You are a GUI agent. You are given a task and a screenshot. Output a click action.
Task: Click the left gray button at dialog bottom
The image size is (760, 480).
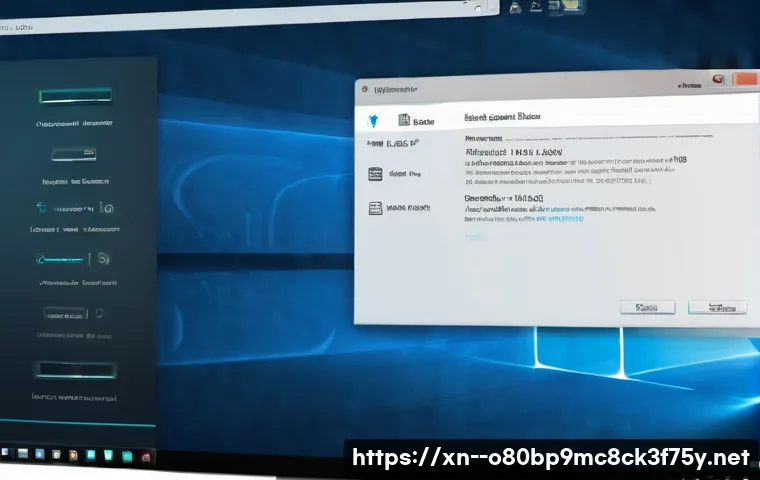(x=647, y=307)
